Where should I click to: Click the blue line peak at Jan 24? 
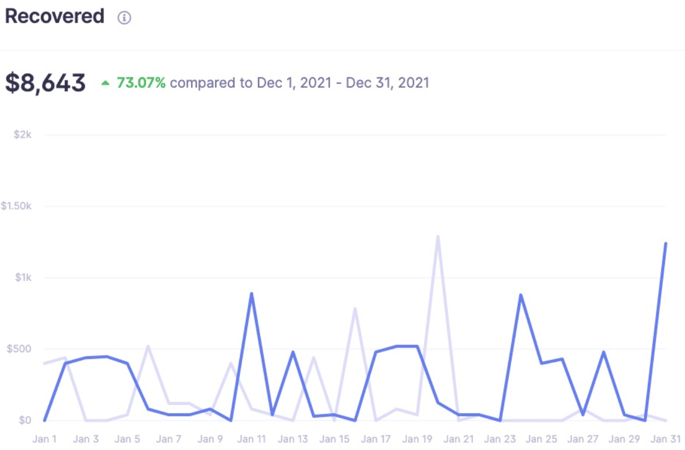click(x=521, y=295)
